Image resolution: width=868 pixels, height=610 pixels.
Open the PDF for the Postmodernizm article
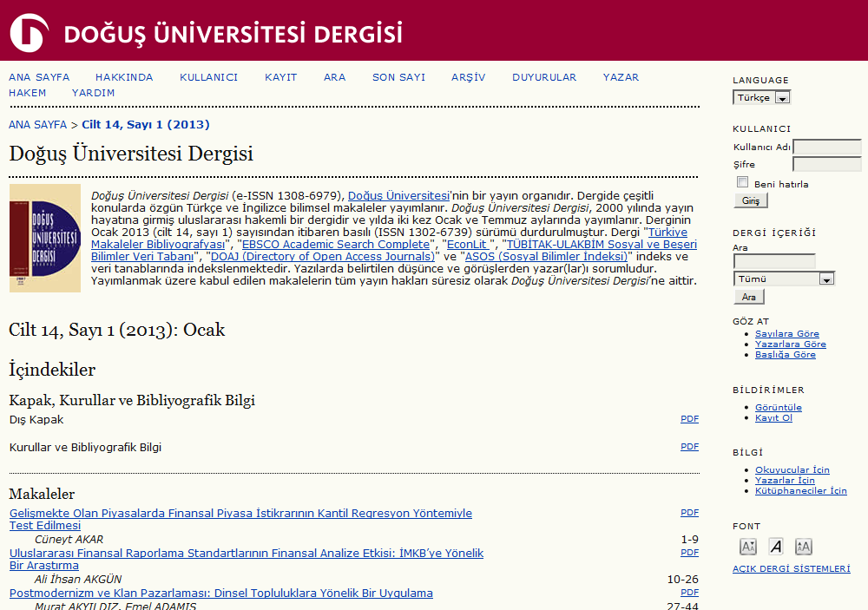[x=689, y=593]
